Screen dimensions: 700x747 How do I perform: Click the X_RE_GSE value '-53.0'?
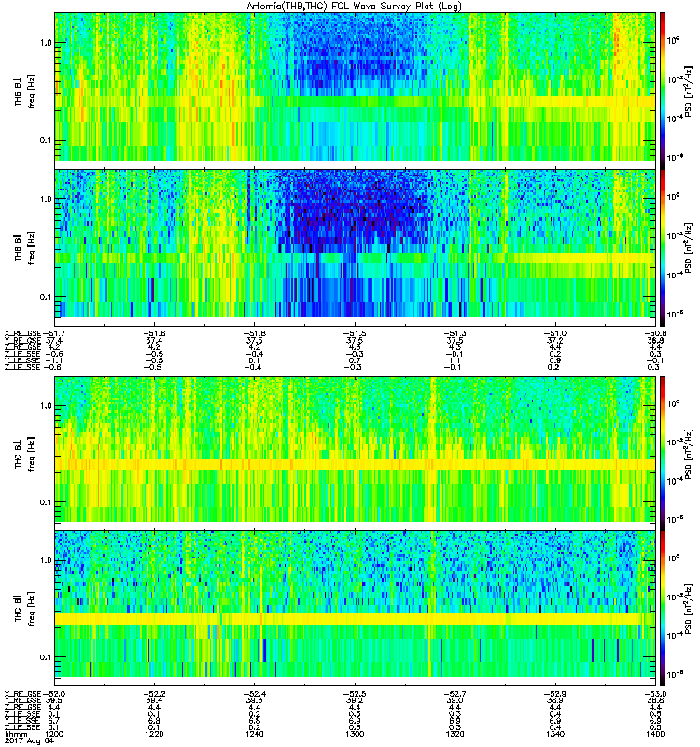655,694
